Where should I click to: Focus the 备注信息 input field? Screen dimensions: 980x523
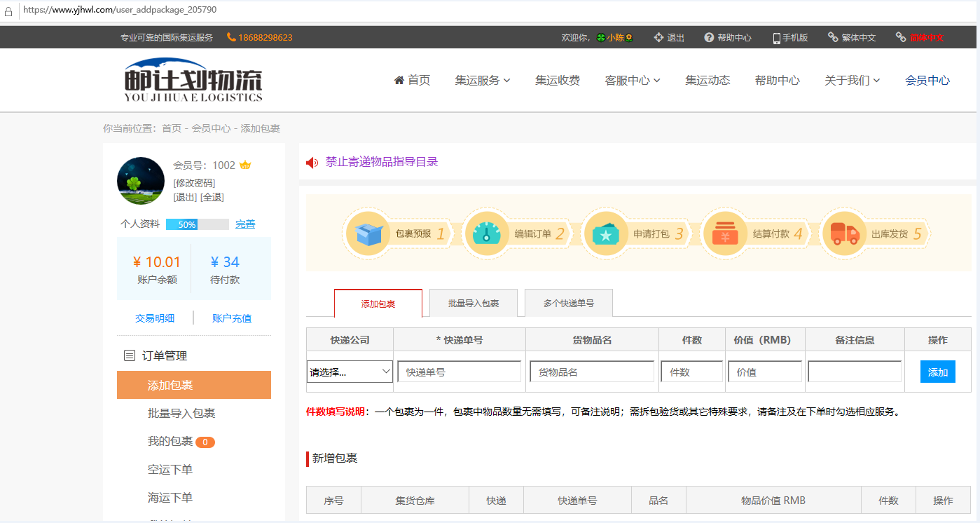pos(855,372)
